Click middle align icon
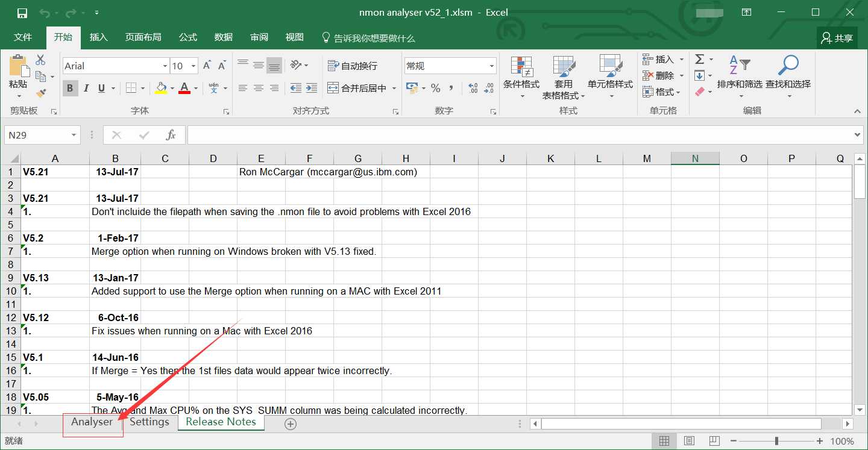The image size is (868, 450). 259,64
